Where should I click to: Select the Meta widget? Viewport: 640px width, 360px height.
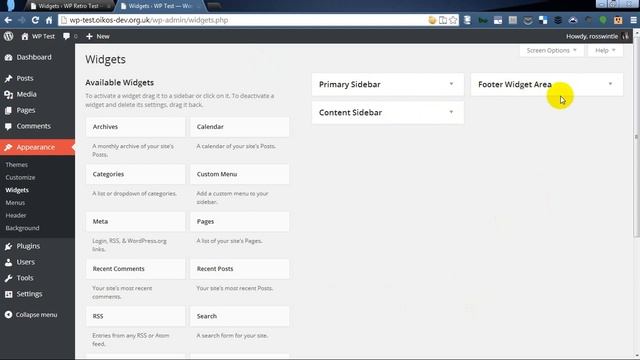coord(136,222)
